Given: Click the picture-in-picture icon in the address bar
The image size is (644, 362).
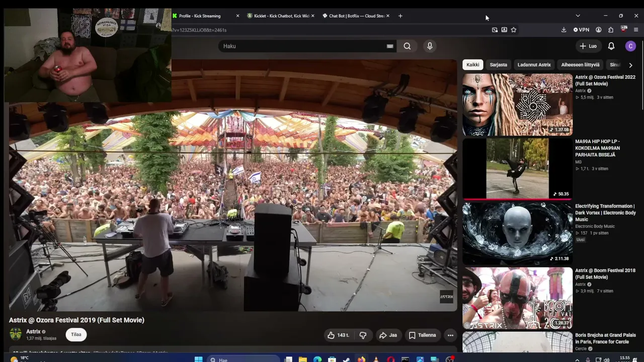Looking at the screenshot, I should click(x=495, y=30).
